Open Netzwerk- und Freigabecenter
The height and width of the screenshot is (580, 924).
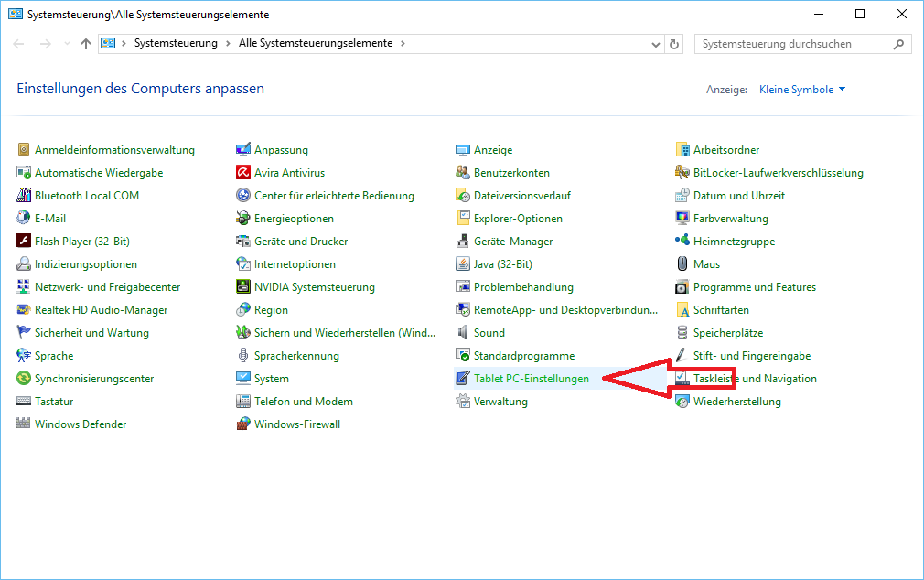[107, 287]
